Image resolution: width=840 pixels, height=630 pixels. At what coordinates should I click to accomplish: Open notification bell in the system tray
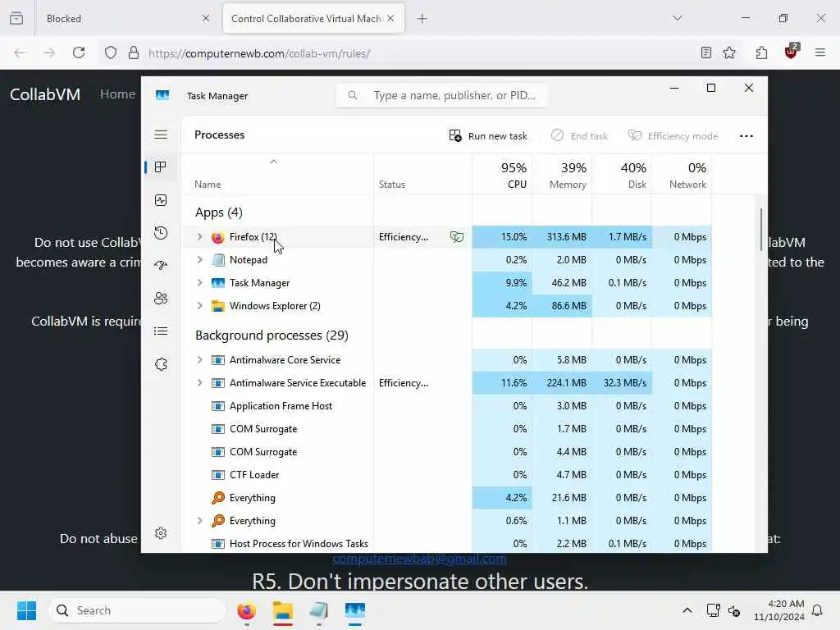817,610
